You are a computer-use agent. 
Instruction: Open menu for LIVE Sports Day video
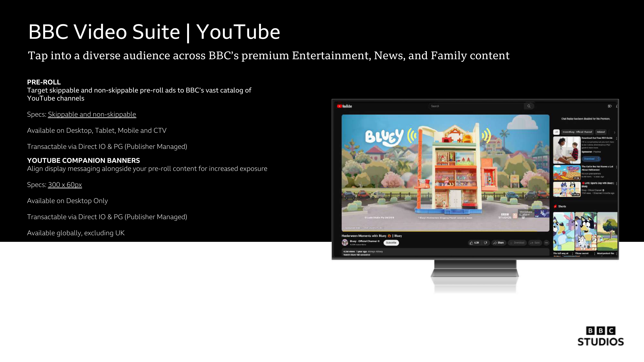pos(616,183)
